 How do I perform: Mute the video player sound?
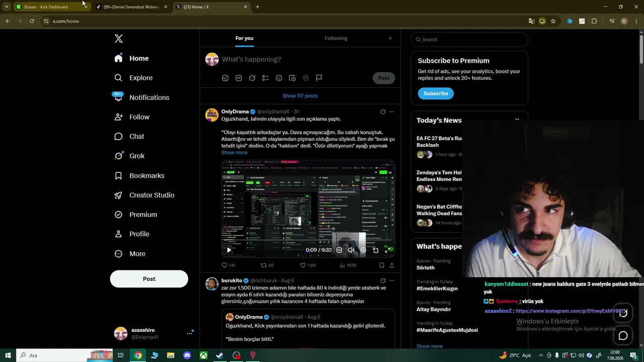pos(351,250)
